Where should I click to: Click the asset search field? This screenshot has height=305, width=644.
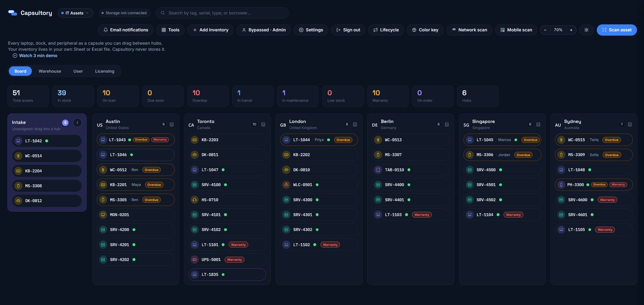[222, 13]
